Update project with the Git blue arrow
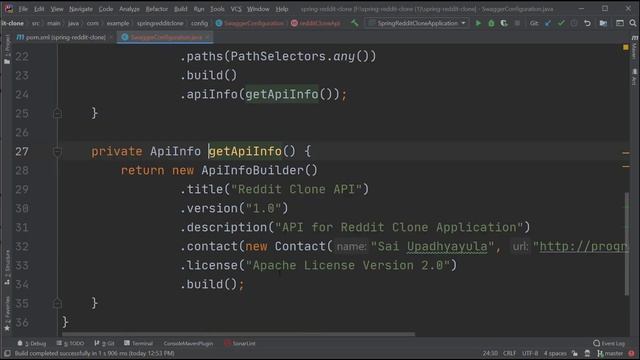Image resolution: width=640 pixels, height=360 pixels. pos(548,23)
